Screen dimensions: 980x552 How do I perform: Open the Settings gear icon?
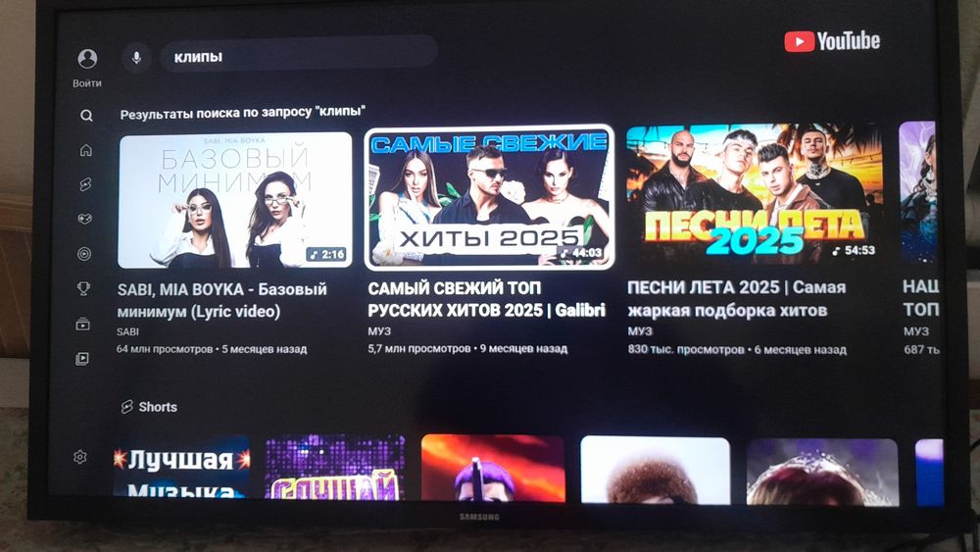[x=80, y=457]
